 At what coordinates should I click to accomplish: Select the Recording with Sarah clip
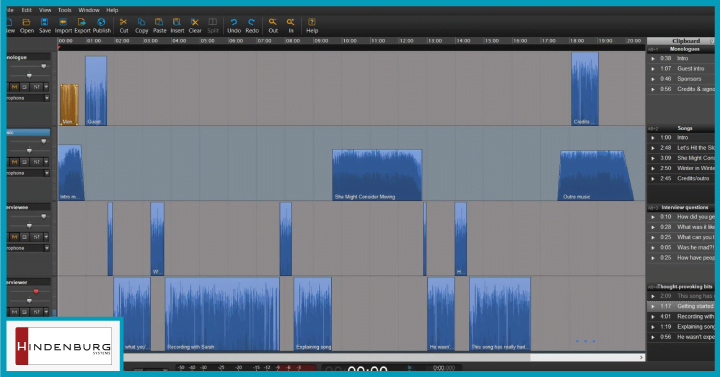click(x=222, y=314)
